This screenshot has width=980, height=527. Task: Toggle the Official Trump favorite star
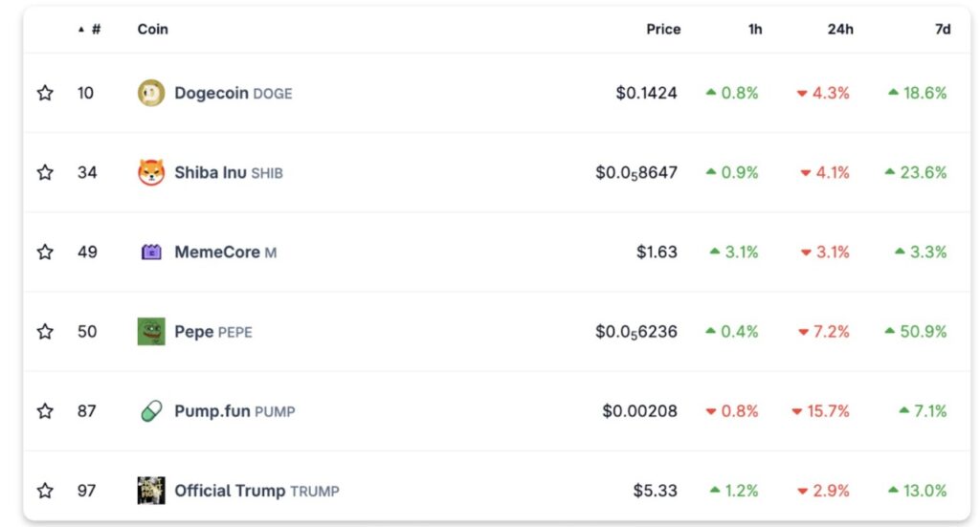(45, 491)
